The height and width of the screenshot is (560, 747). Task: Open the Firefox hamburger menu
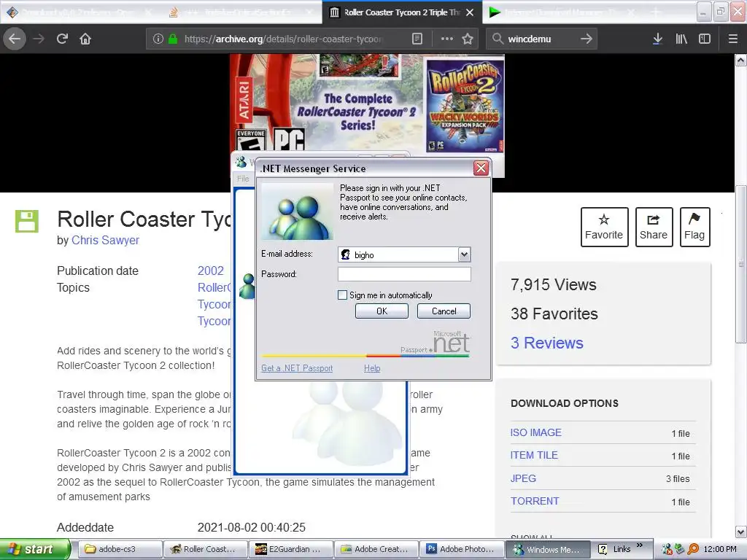tap(732, 39)
